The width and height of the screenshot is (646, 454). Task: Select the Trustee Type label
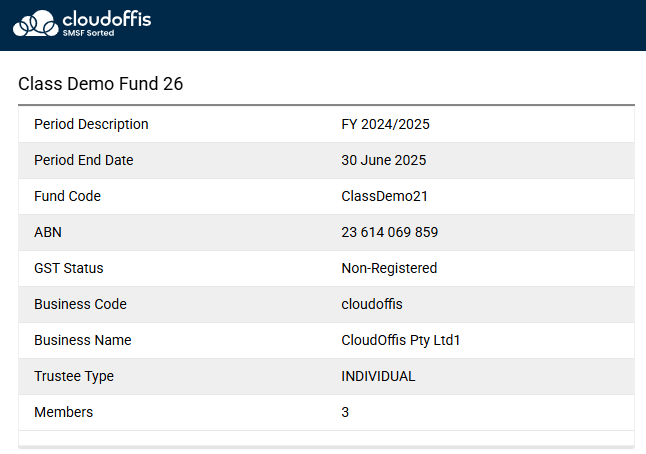coord(74,376)
